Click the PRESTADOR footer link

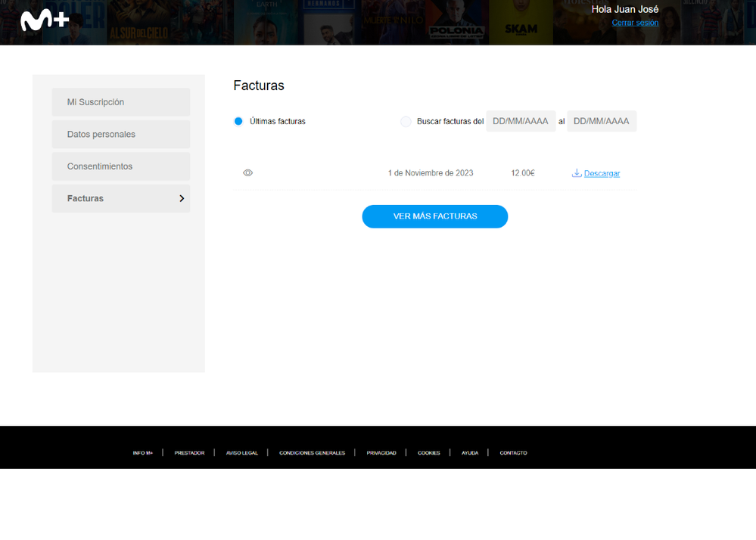(188, 452)
